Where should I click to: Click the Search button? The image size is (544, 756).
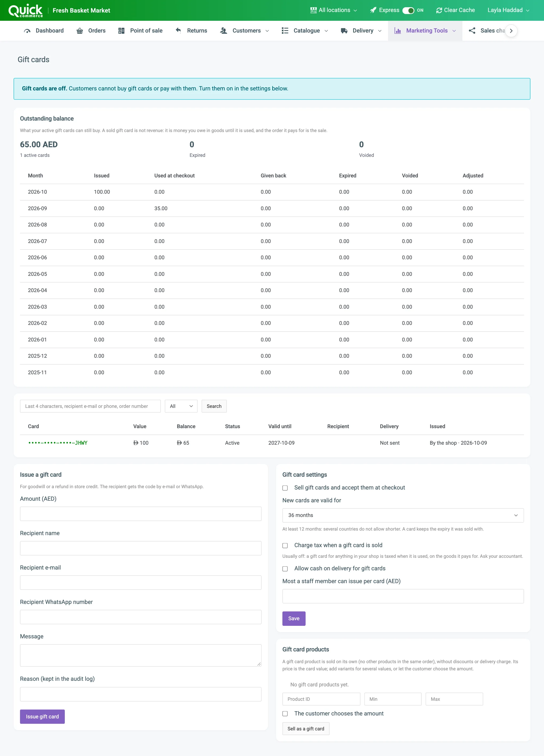[x=214, y=406]
